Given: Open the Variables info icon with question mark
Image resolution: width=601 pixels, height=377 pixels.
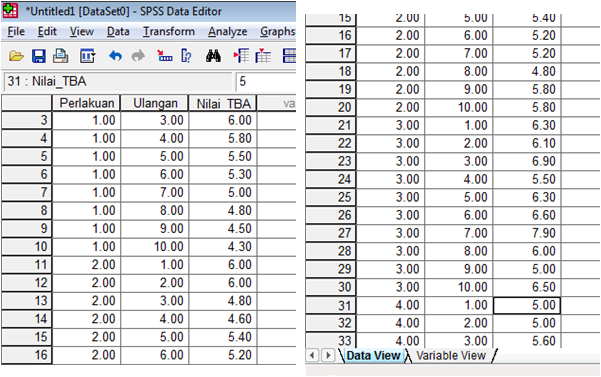Looking at the screenshot, I should (187, 56).
